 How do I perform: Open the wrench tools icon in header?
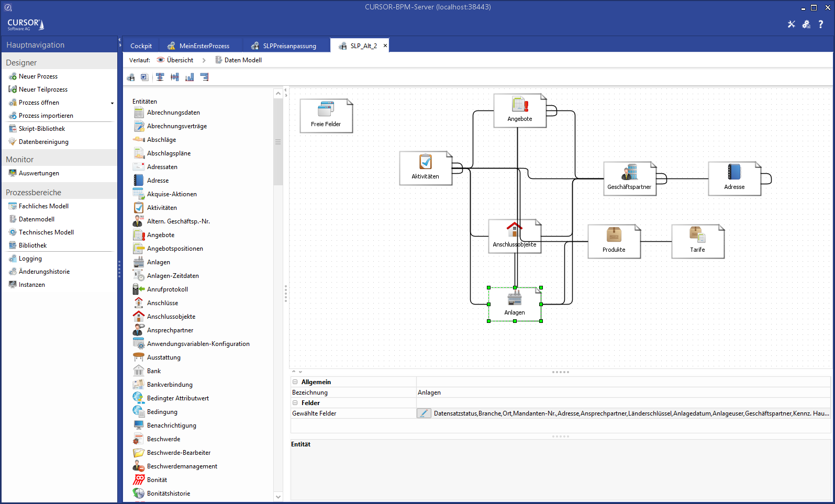(791, 24)
